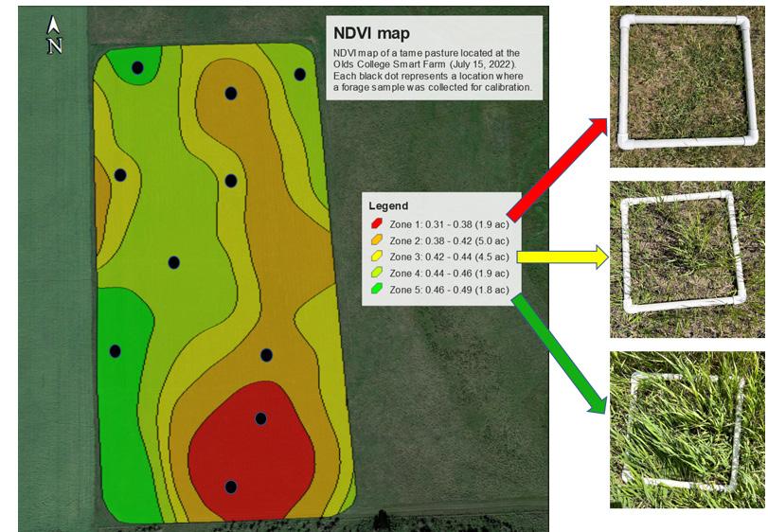Click the light green Zone 4 legend swatch
This screenshot has height=532, width=768.
pos(377,273)
